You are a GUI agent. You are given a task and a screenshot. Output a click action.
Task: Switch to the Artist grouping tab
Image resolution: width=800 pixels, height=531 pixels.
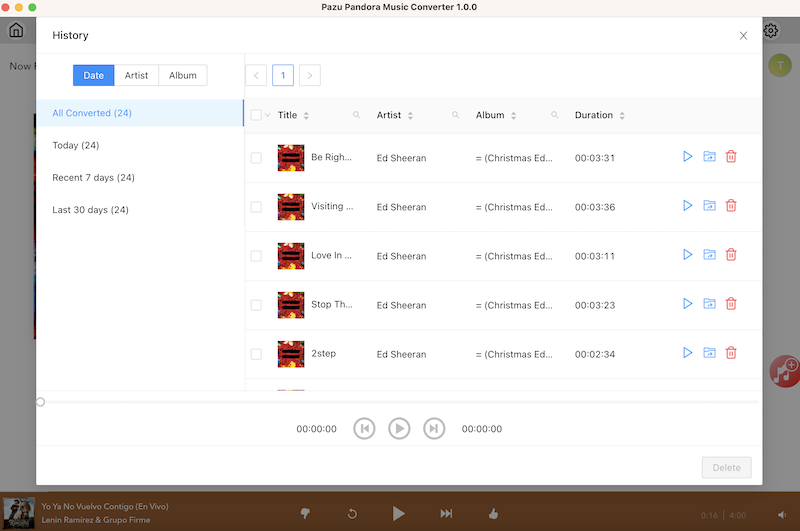click(136, 75)
